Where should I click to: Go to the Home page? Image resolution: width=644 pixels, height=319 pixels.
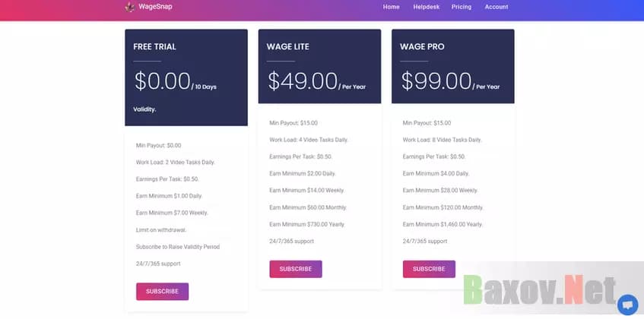(x=392, y=7)
